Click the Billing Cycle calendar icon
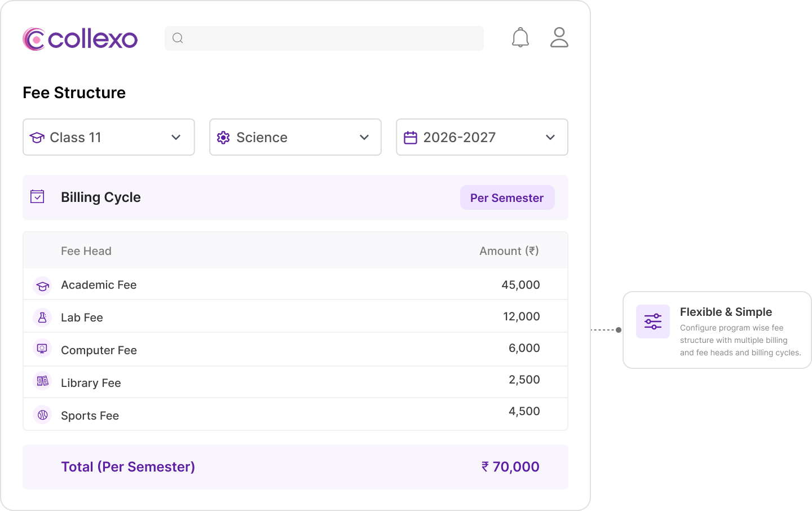 click(x=37, y=196)
